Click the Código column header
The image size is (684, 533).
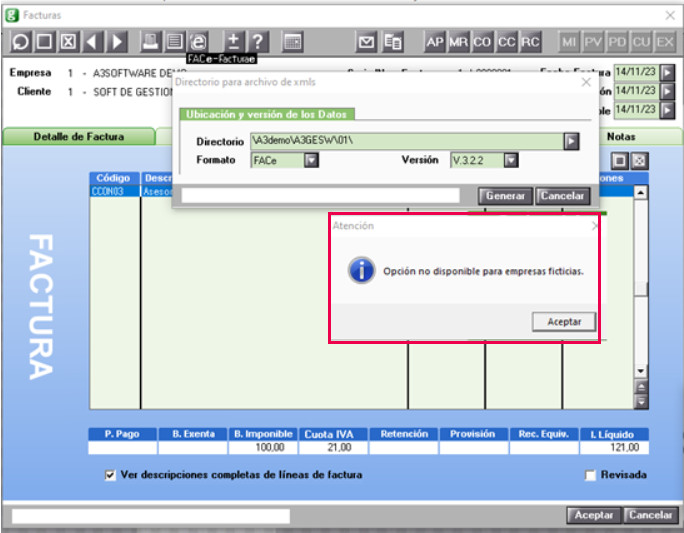click(114, 178)
